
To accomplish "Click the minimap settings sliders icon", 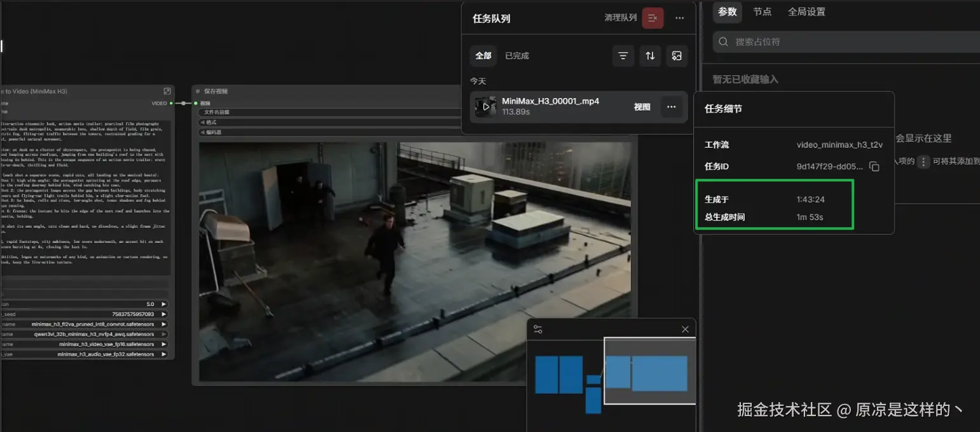I will (538, 330).
